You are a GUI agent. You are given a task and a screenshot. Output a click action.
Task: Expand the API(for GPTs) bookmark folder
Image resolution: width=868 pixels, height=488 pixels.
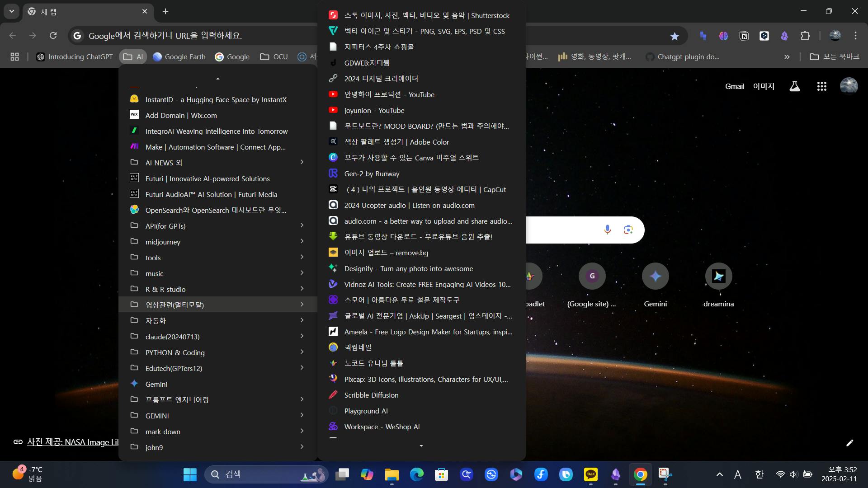[218, 226]
